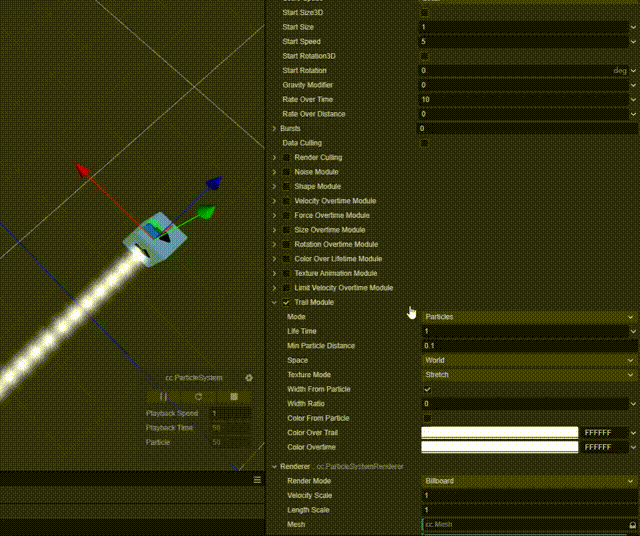Enable the Shape Module checkbox
The image size is (640, 536).
[286, 187]
